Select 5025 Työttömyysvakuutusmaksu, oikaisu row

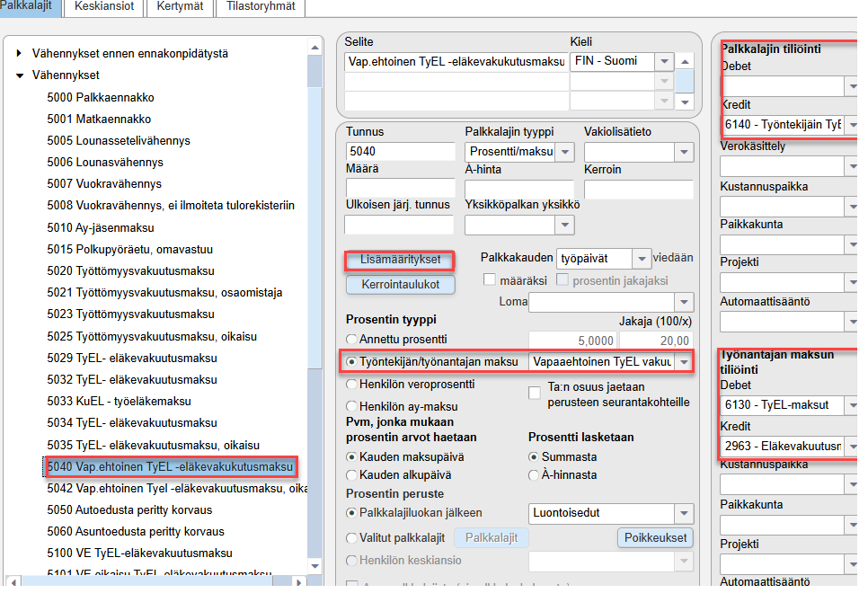tap(152, 336)
